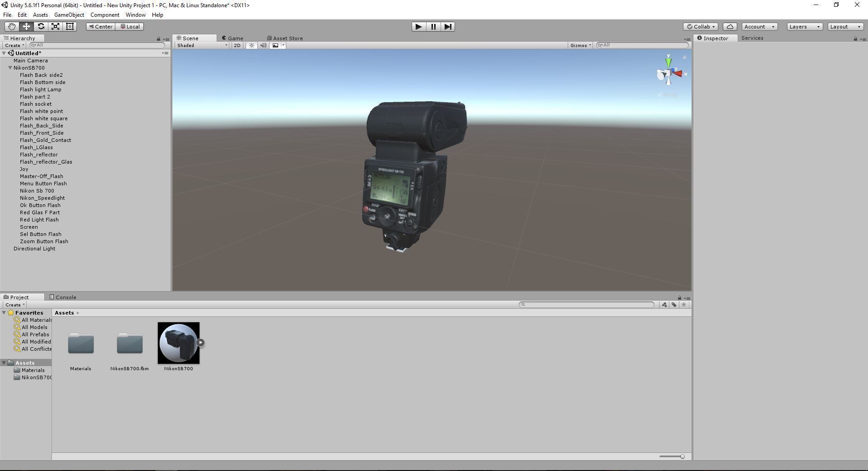868x471 pixels.
Task: Click the Project search field
Action: (x=587, y=305)
